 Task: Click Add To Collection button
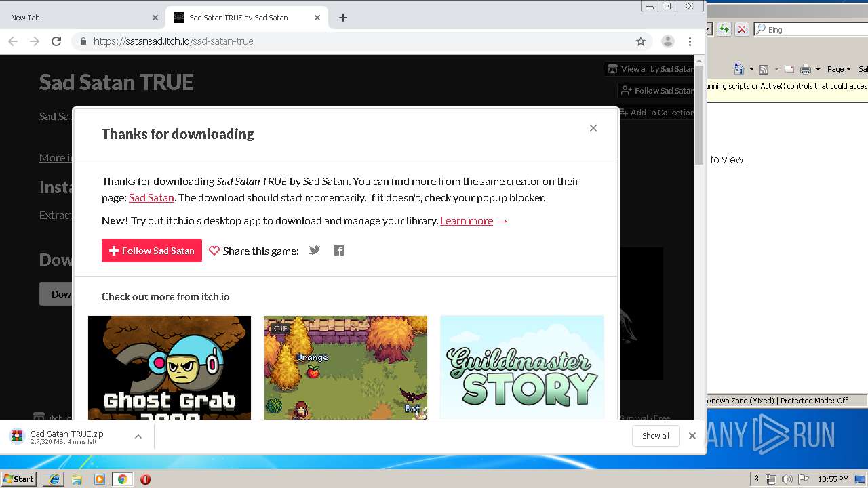656,112
